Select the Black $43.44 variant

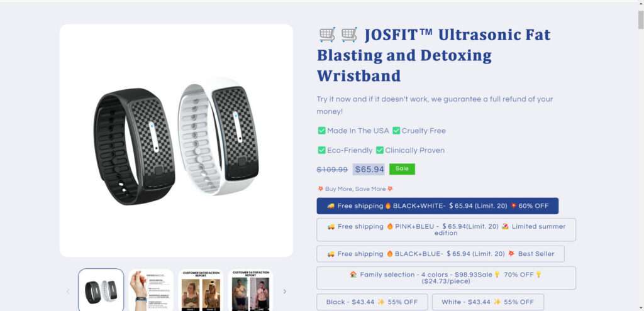click(372, 302)
